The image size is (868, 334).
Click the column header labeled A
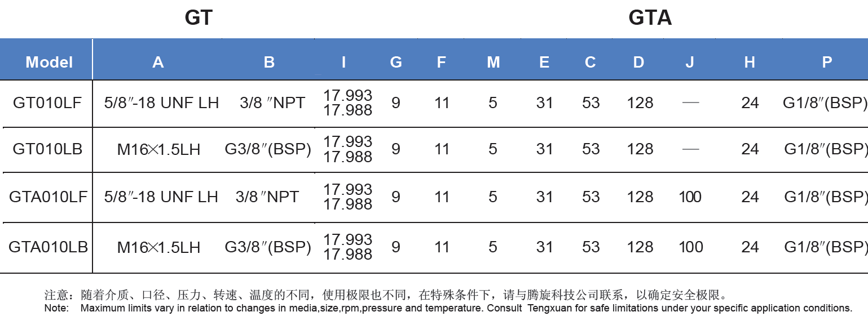pos(158,62)
